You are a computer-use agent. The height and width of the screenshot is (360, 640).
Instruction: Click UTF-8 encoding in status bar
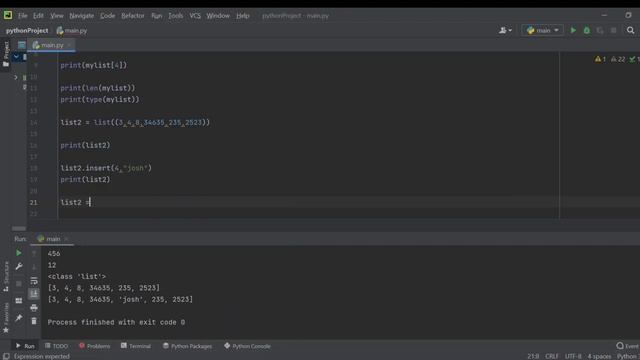point(573,356)
